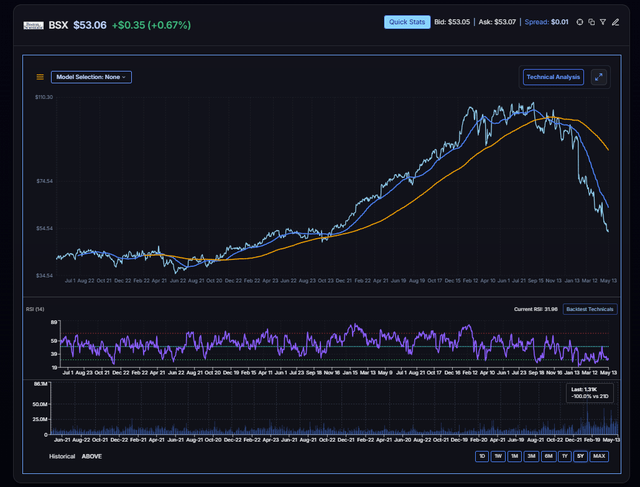Select the 1W time range
Viewport: 640px width, 487px height.
click(x=498, y=456)
